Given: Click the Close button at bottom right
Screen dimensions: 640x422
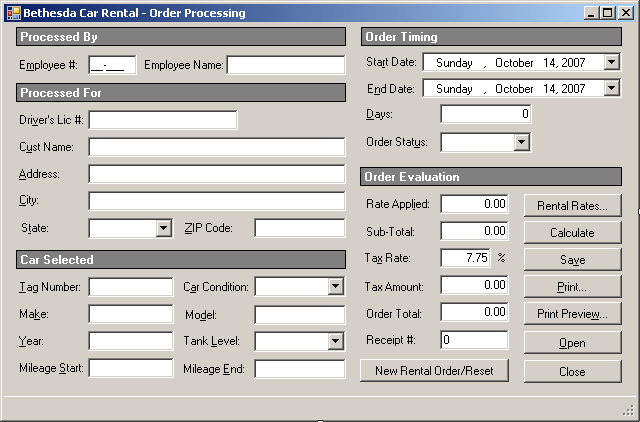Looking at the screenshot, I should (x=573, y=371).
